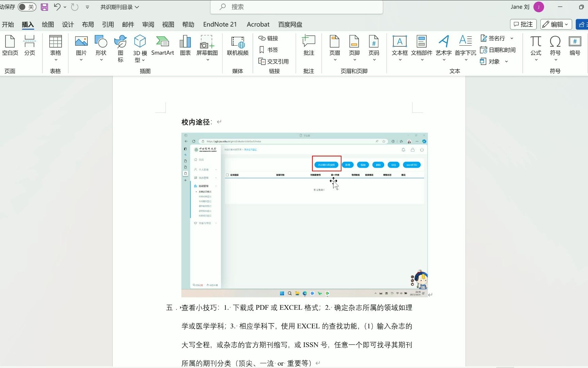Switch to the 开始 ribbon tab
This screenshot has height=368, width=588.
[8, 24]
